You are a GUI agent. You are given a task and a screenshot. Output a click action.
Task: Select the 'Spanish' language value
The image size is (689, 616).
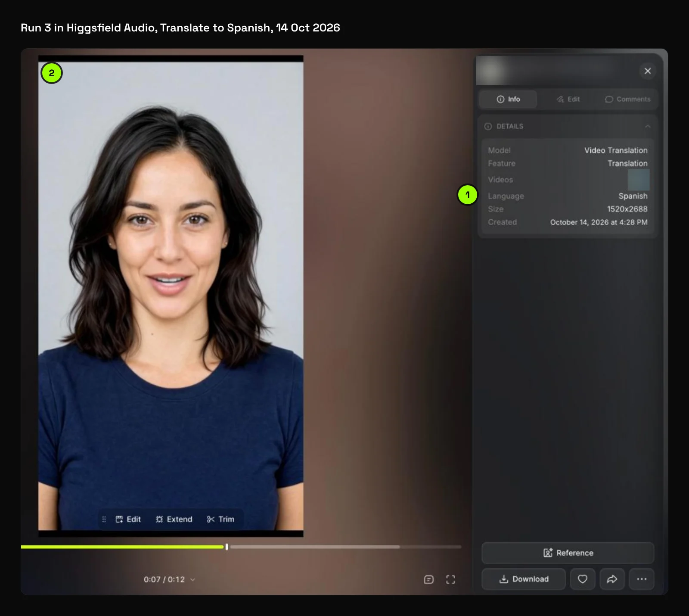pyautogui.click(x=633, y=196)
